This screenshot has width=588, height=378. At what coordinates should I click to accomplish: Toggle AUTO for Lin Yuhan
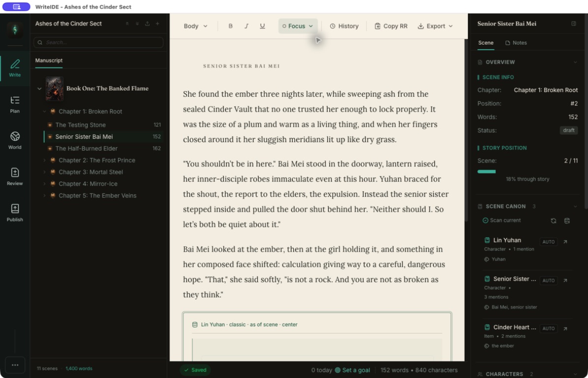(x=548, y=242)
